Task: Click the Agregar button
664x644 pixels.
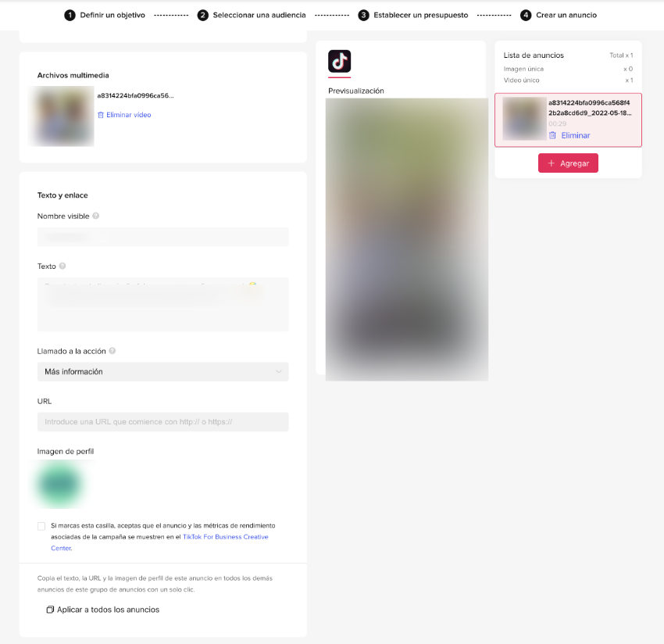Action: [568, 163]
